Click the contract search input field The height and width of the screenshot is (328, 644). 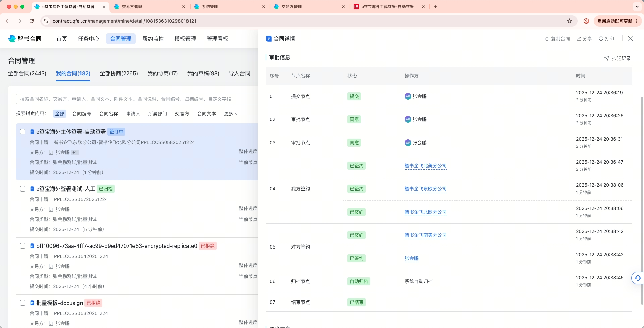134,99
